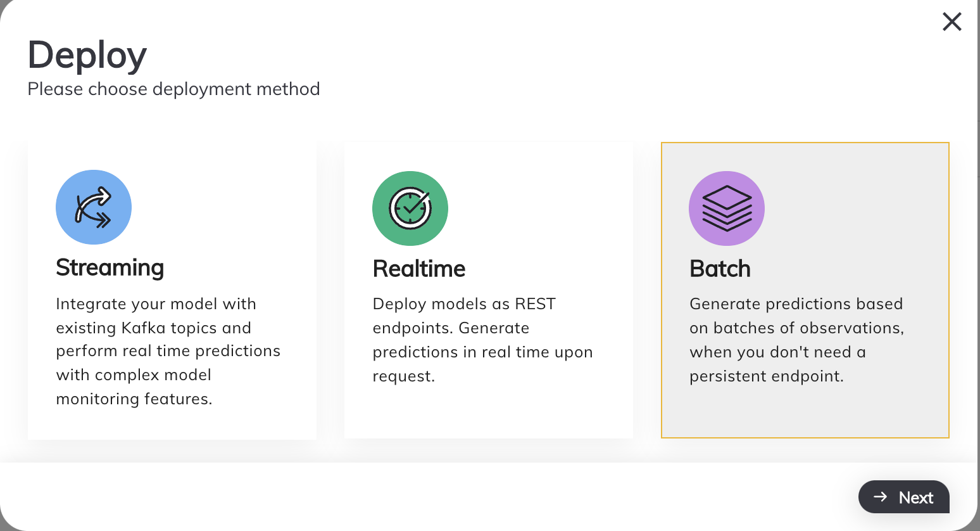Viewport: 980px width, 531px height.
Task: Click the persistent endpoint description text
Action: tap(767, 376)
